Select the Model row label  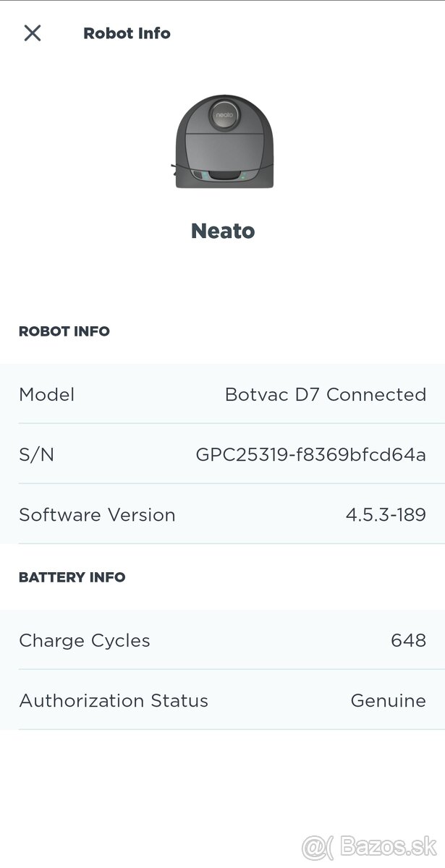point(47,394)
